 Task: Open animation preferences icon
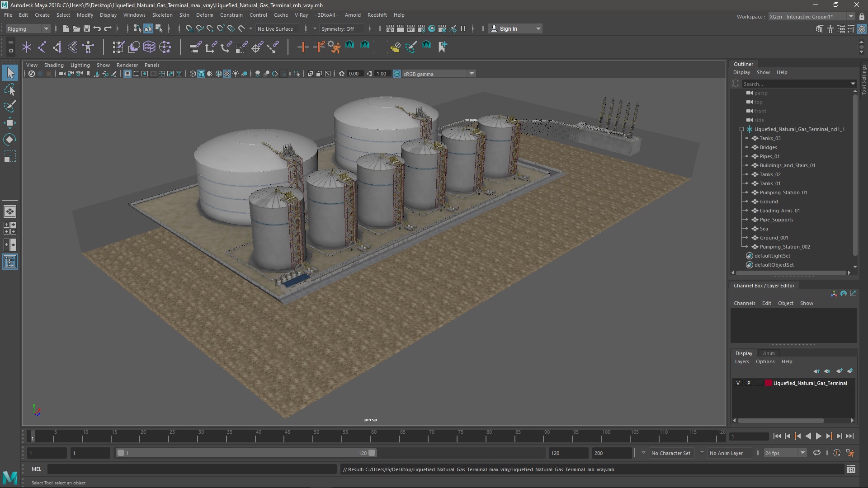[x=850, y=453]
